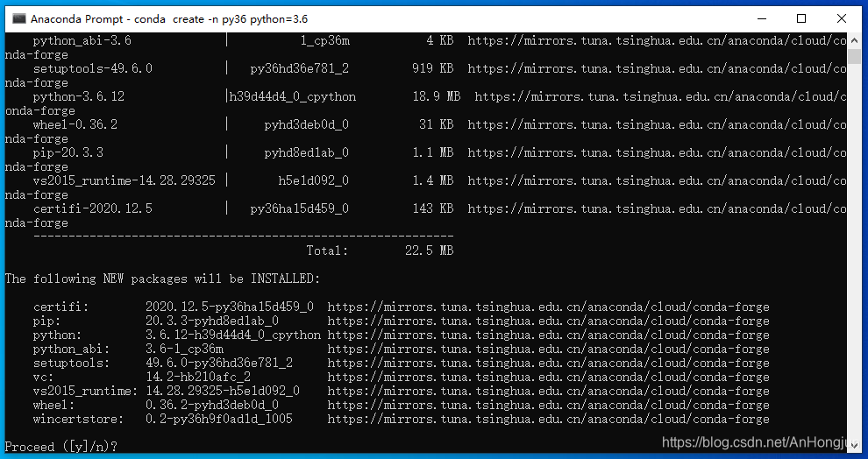
Task: Click the 'Proceed ([y]/n)?' prompt line
Action: pyautogui.click(x=61, y=446)
